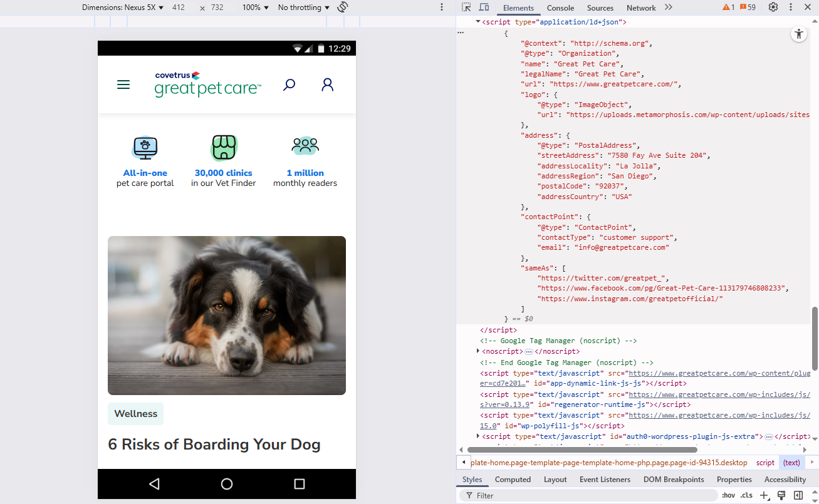Viewport: 819px width, 504px height.
Task: Toggle the device toolbar in DevTools
Action: coord(484,8)
